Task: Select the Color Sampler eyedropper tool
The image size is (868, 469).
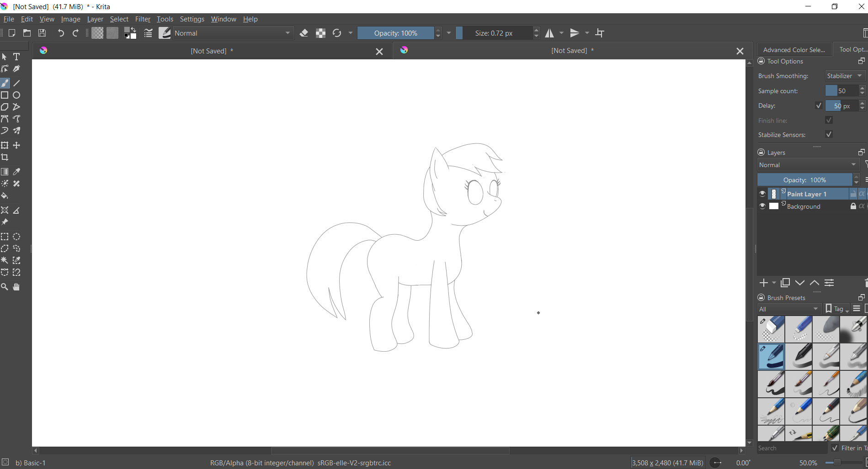Action: click(17, 172)
